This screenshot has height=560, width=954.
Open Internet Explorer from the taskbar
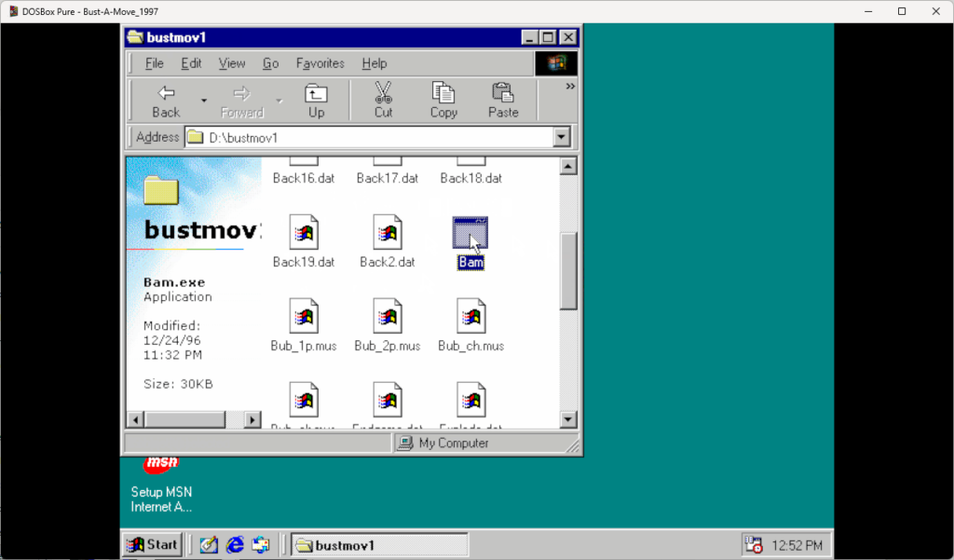pos(234,544)
